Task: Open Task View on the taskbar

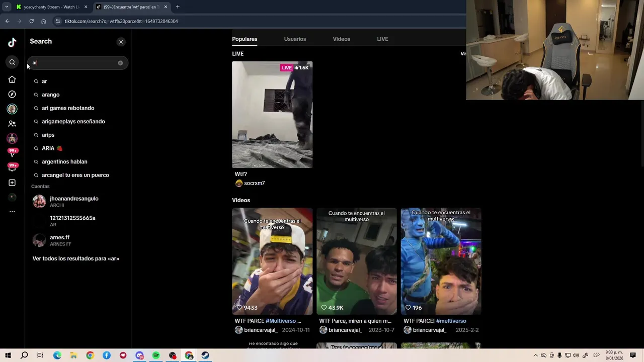Action: point(40,355)
